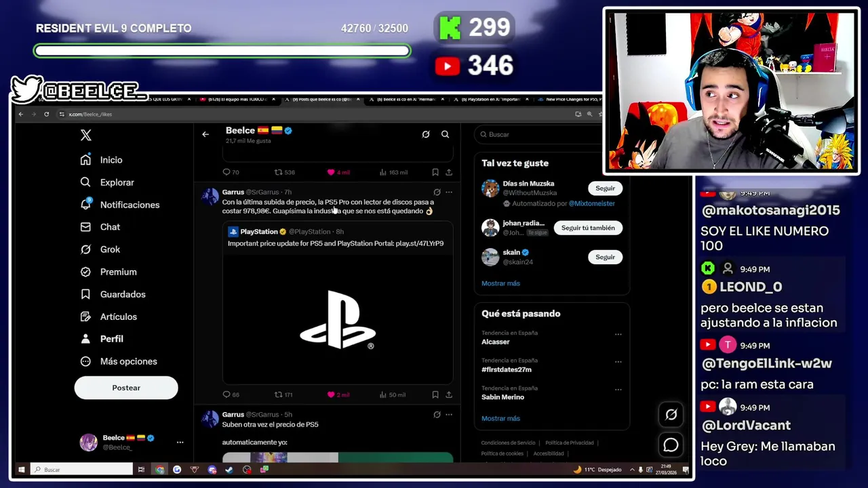868x488 pixels.
Task: Open floating Grok button
Action: tap(671, 414)
